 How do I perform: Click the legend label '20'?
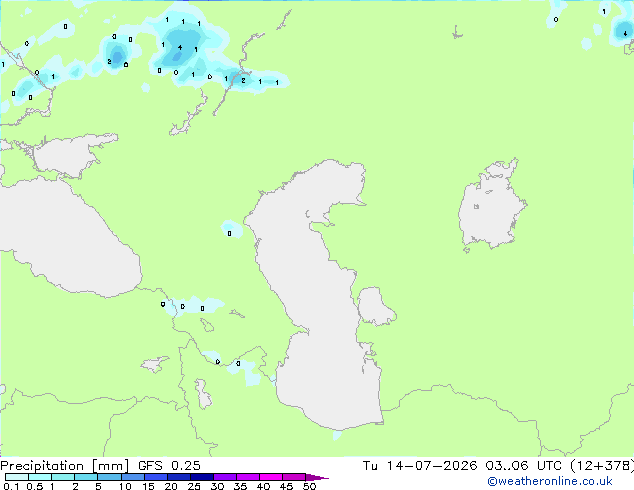(171, 486)
